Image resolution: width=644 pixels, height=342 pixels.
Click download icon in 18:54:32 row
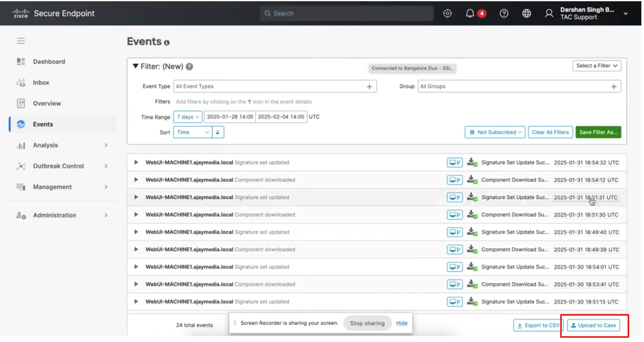(472, 163)
